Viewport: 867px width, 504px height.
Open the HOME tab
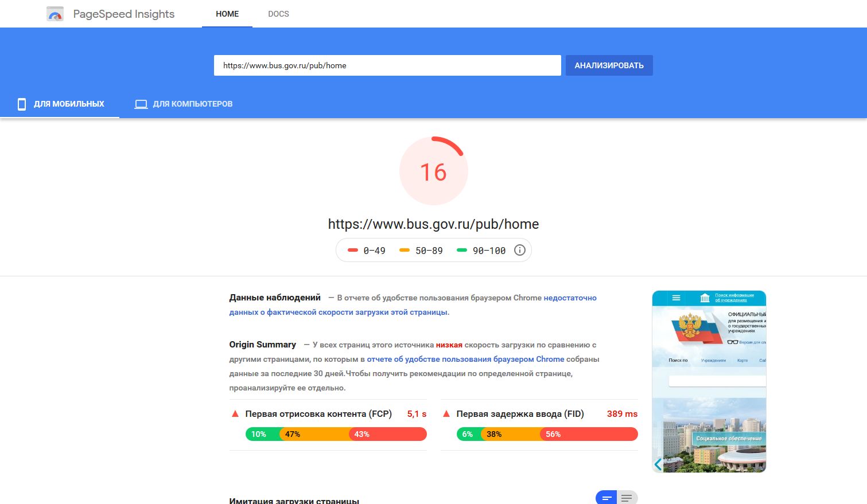point(227,14)
